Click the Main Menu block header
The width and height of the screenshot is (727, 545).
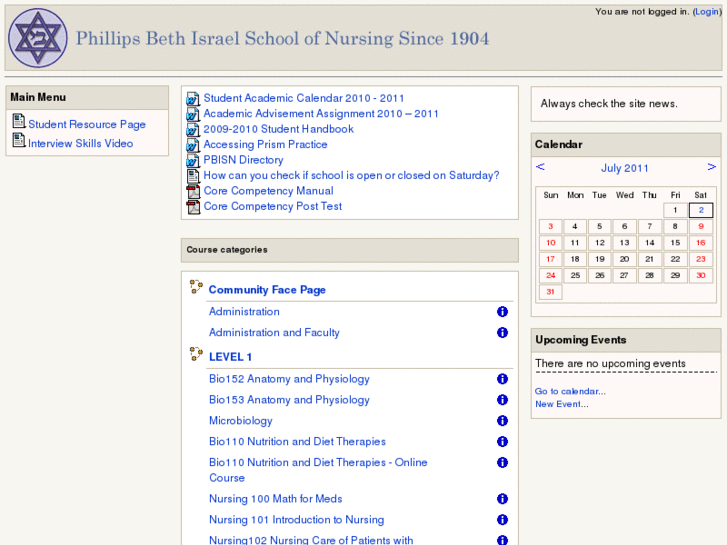87,97
